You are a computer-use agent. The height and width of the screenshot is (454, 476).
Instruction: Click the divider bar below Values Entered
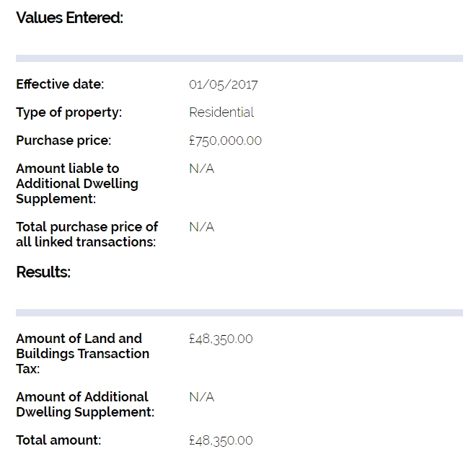pos(239,58)
